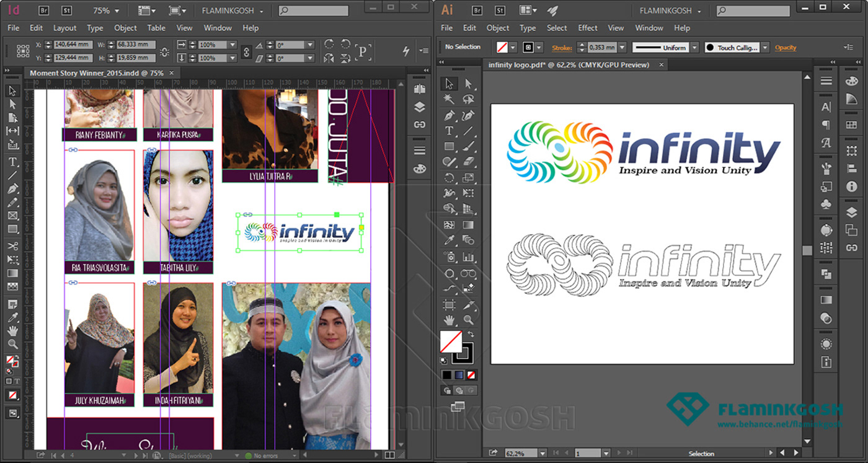Screen dimensions: 868x463
Task: Swap fill and stroke in Illustrator
Action: click(470, 334)
